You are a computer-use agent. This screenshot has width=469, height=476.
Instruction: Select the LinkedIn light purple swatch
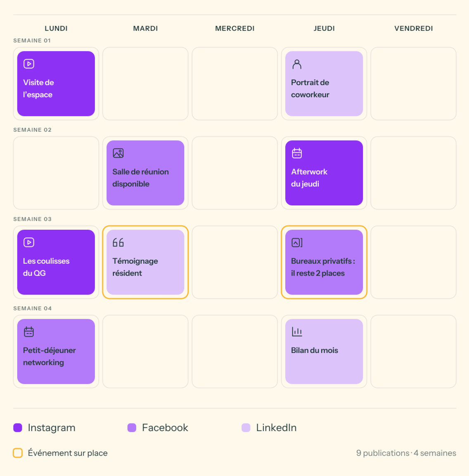(x=246, y=427)
